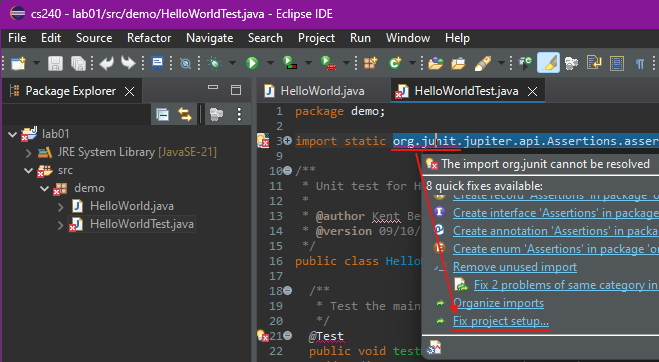Open the Coverage dropdown arrow
This screenshot has width=659, height=362.
click(308, 63)
